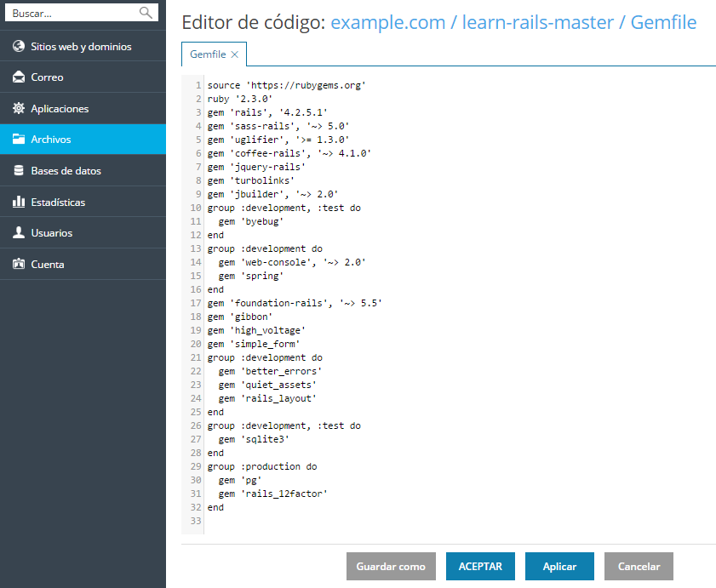Focus the Buscar search field
This screenshot has height=588, width=716.
(82, 13)
